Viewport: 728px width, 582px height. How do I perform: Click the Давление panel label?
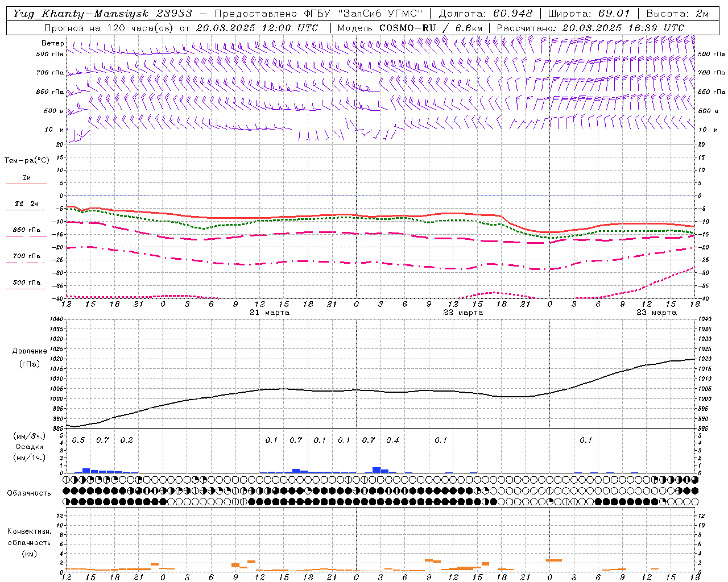point(30,351)
